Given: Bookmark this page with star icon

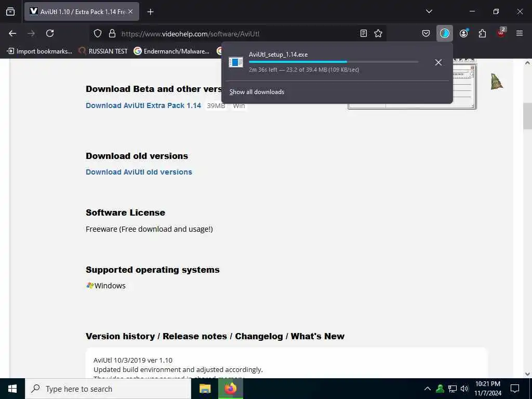Looking at the screenshot, I should [378, 33].
